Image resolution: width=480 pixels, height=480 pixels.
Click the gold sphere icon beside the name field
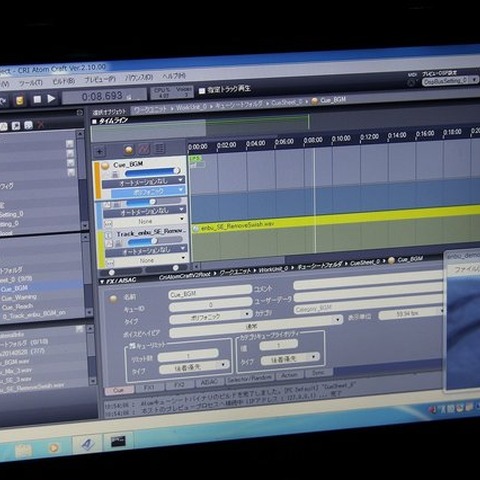point(113,299)
